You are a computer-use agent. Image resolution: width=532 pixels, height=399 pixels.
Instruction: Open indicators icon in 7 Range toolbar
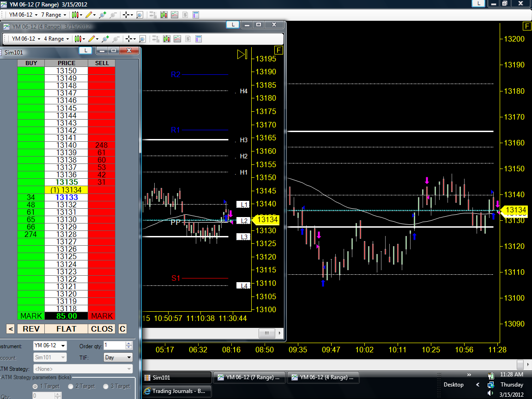[175, 15]
